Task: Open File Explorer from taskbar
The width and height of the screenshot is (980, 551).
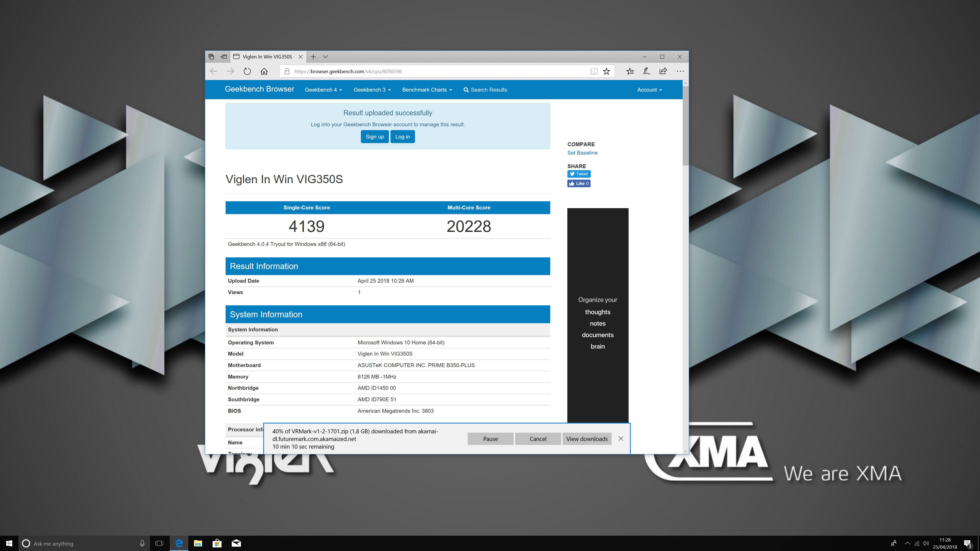Action: (x=198, y=543)
